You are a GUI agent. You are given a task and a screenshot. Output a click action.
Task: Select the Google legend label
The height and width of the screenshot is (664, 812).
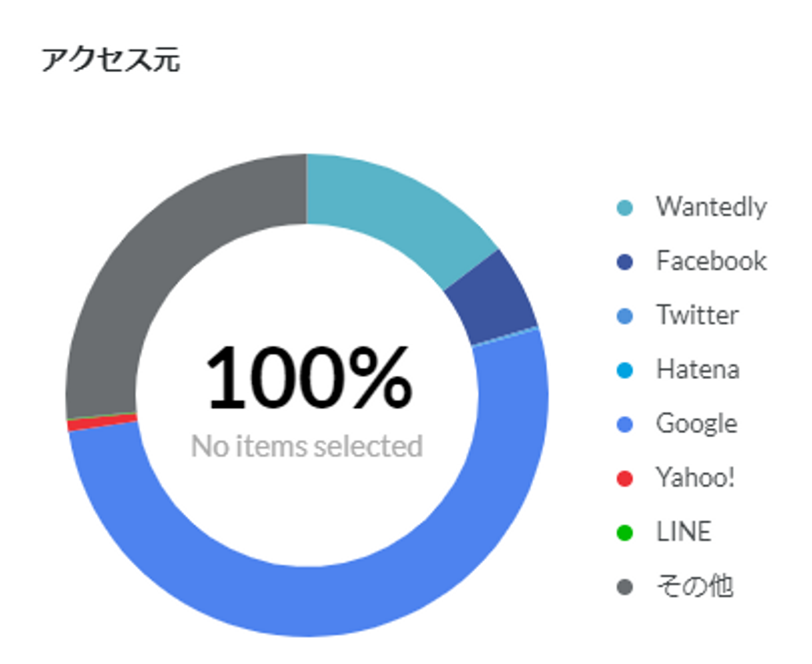coord(696,424)
